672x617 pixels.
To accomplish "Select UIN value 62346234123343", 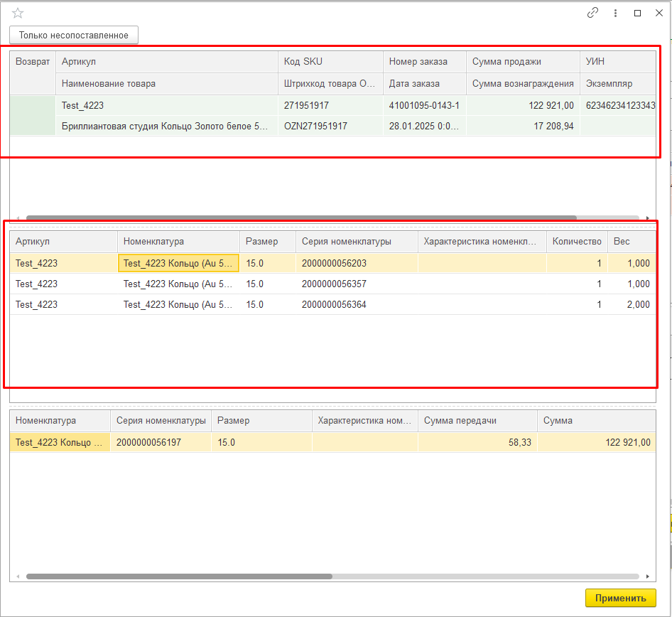I will (617, 105).
